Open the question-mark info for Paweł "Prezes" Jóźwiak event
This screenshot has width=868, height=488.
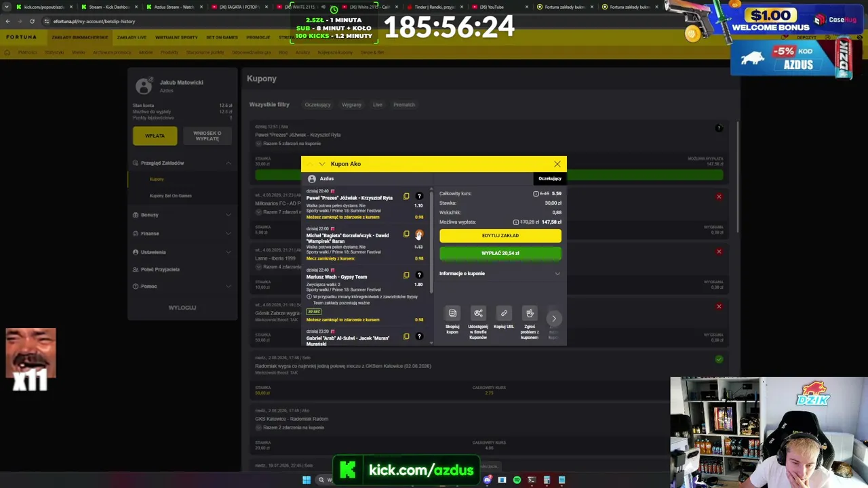click(419, 197)
